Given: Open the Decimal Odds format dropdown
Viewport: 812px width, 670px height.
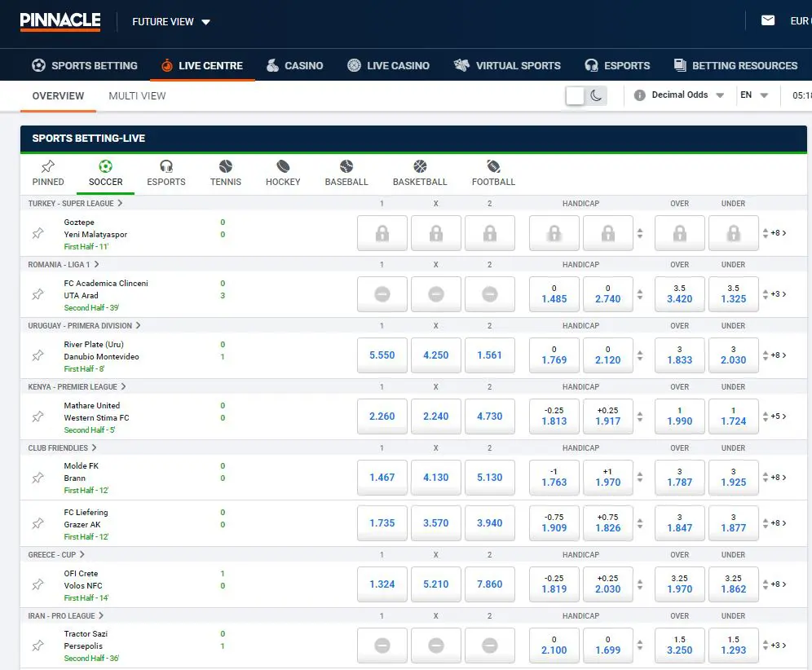Looking at the screenshot, I should coord(687,95).
